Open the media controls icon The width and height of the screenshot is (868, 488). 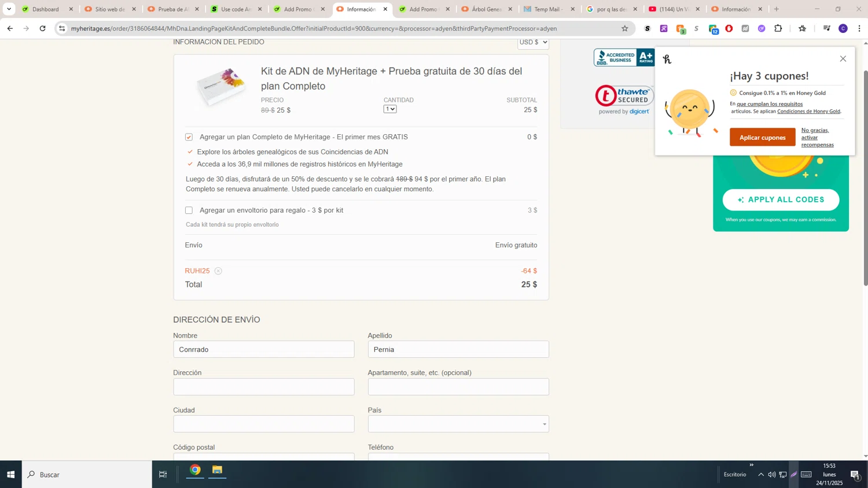pos(826,28)
